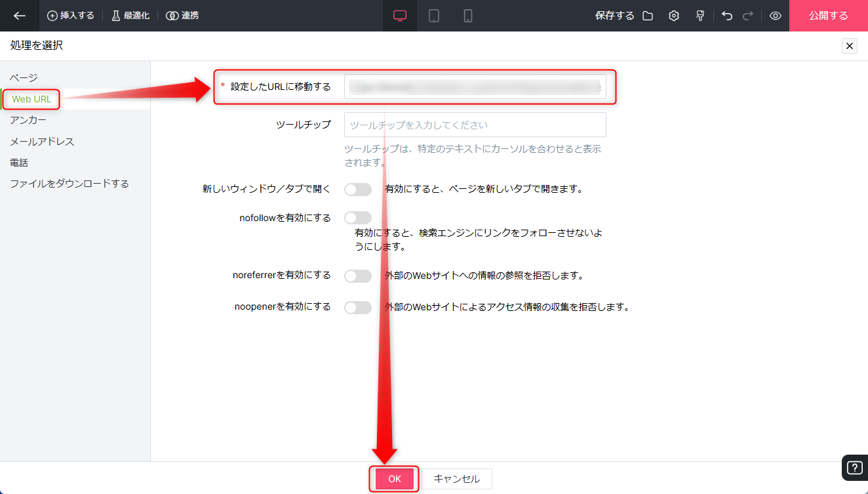Click the back arrow icon

[x=20, y=16]
